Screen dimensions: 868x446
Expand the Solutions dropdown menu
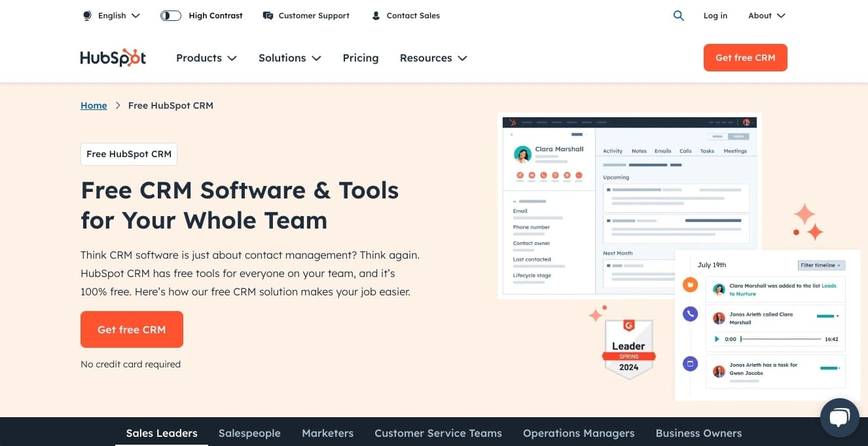point(289,58)
